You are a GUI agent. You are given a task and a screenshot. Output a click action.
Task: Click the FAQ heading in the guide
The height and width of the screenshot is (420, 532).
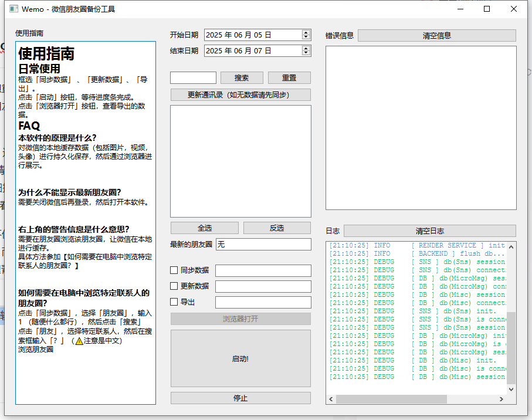[29, 126]
